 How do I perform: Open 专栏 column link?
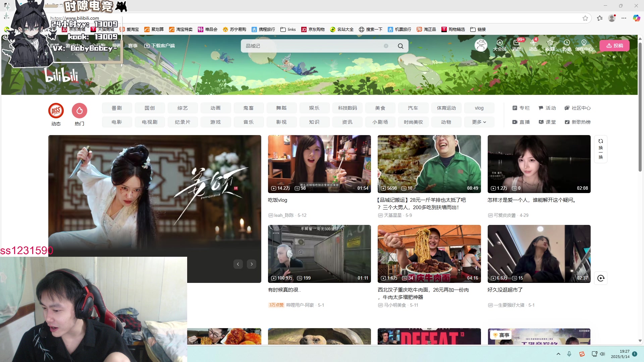(x=521, y=108)
